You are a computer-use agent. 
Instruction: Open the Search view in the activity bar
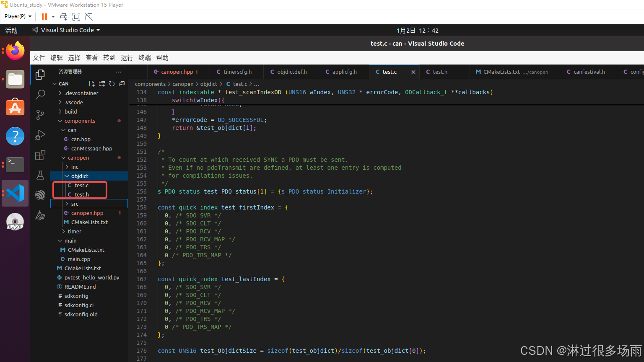pos(40,95)
